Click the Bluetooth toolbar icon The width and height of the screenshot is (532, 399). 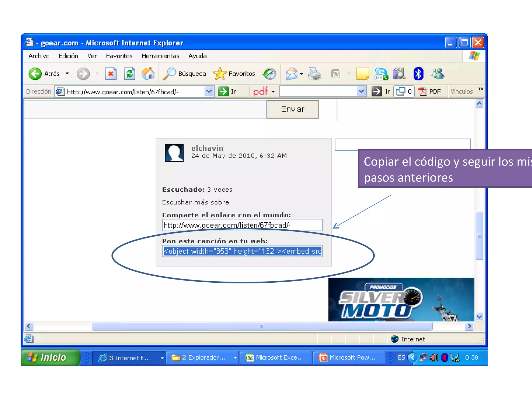pos(418,74)
